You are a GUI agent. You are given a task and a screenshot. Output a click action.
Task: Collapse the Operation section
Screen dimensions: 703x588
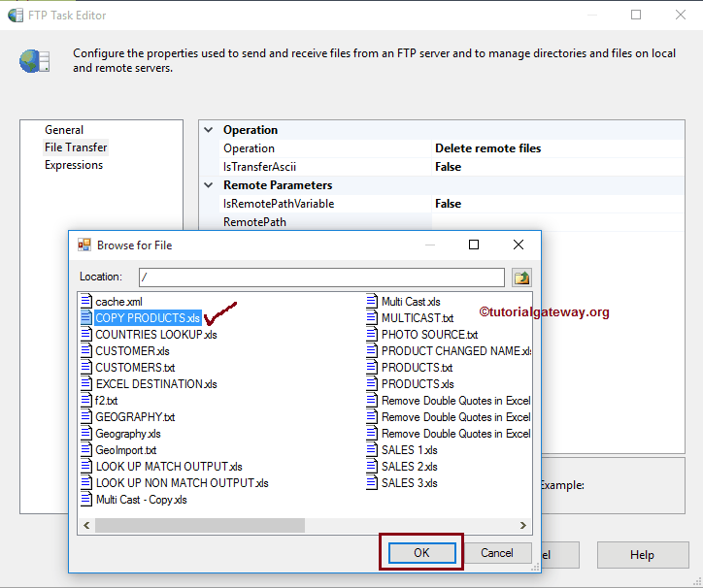pyautogui.click(x=209, y=130)
